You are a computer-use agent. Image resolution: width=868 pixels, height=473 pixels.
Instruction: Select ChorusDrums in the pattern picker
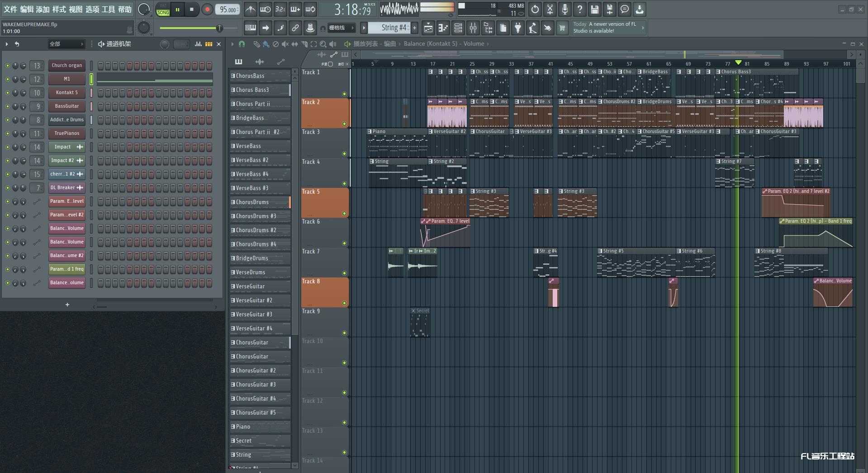[x=260, y=202]
